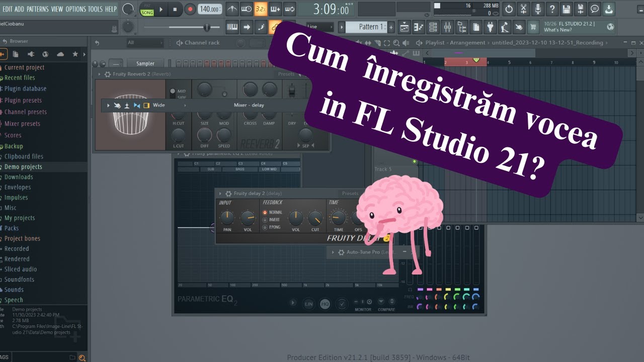Select P.PONG feedback mode in Fruity Delay
The height and width of the screenshot is (362, 644).
pyautogui.click(x=265, y=227)
